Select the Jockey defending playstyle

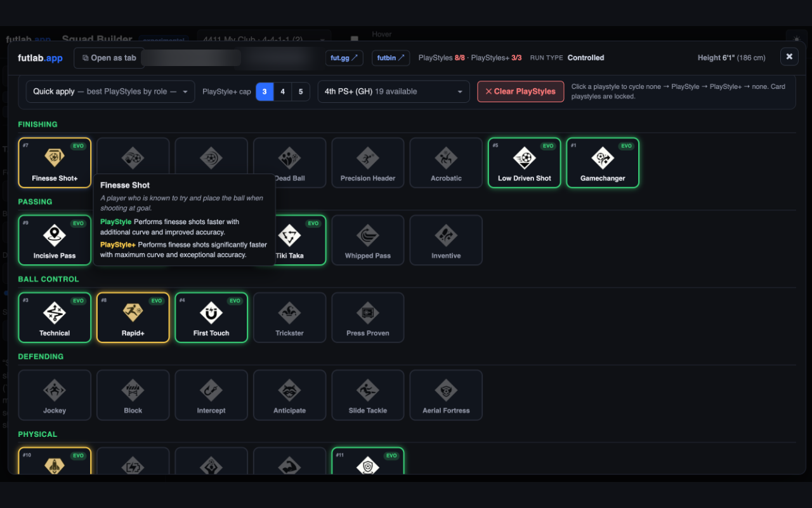click(55, 395)
